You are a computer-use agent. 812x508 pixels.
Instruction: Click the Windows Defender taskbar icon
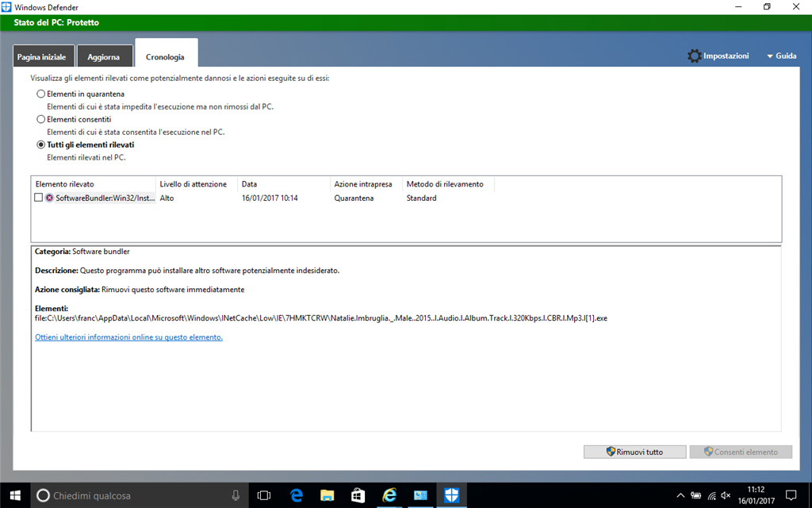click(x=451, y=495)
